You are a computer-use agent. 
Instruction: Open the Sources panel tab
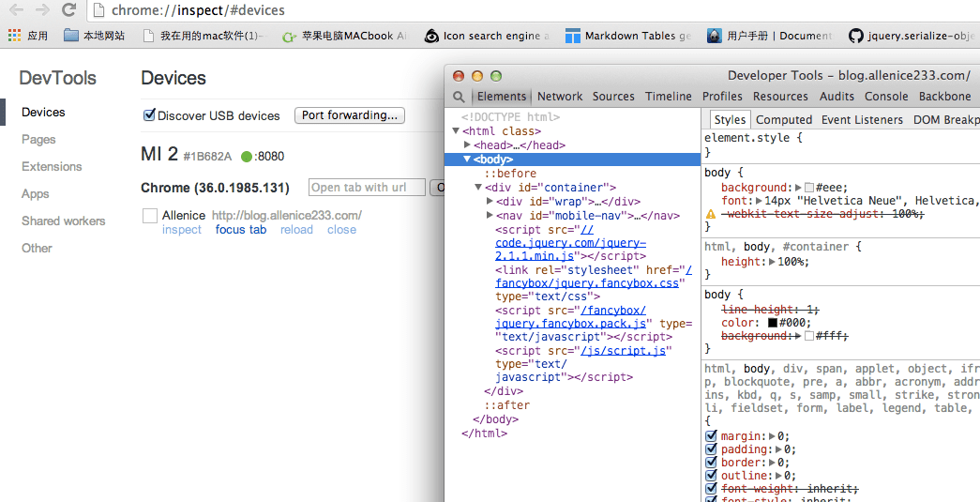(613, 97)
